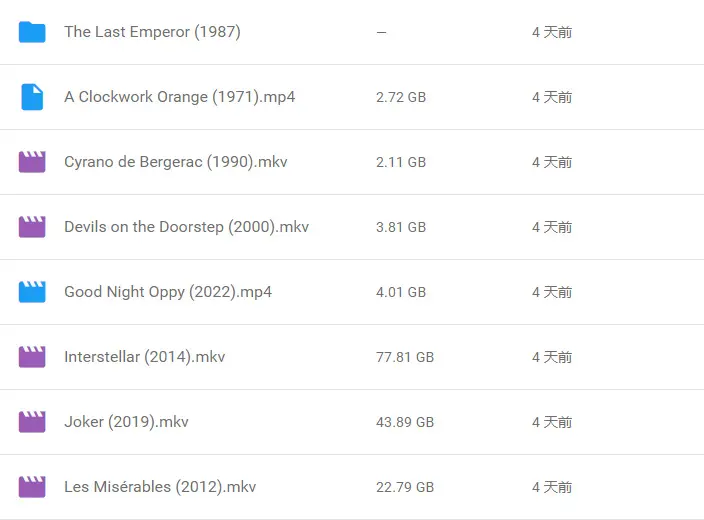Open Interstellar (2014).mkv file name

145,357
